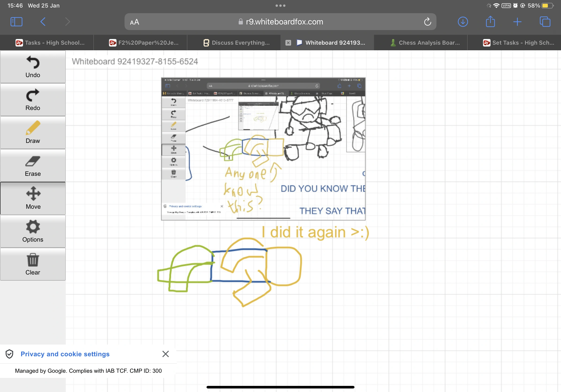Open Safari downloads icon
This screenshot has height=392, width=561.
pyautogui.click(x=463, y=22)
